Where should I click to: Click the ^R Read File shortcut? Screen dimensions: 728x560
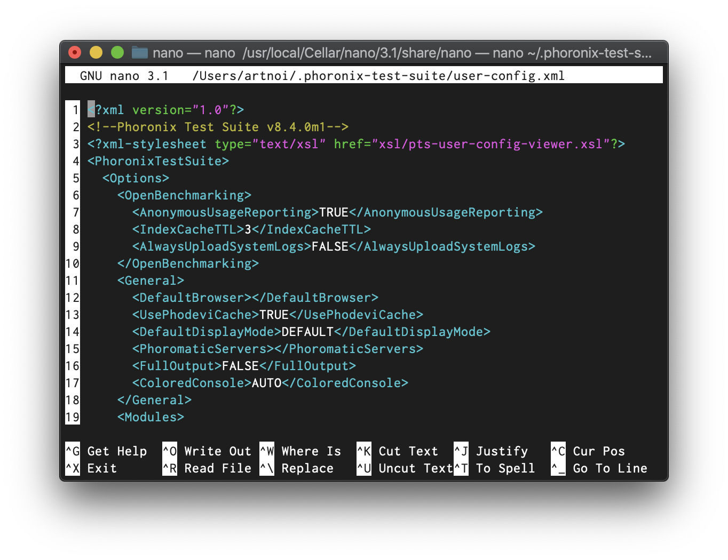coord(207,468)
